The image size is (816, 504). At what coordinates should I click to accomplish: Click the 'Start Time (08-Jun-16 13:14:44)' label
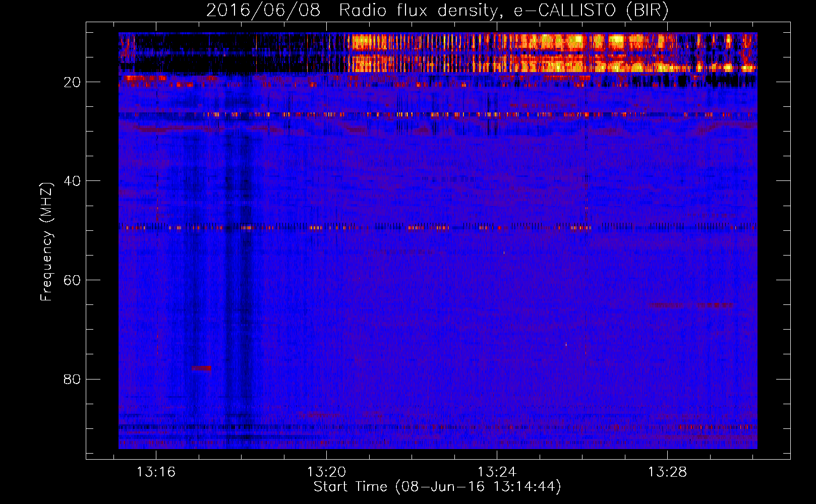tap(437, 487)
